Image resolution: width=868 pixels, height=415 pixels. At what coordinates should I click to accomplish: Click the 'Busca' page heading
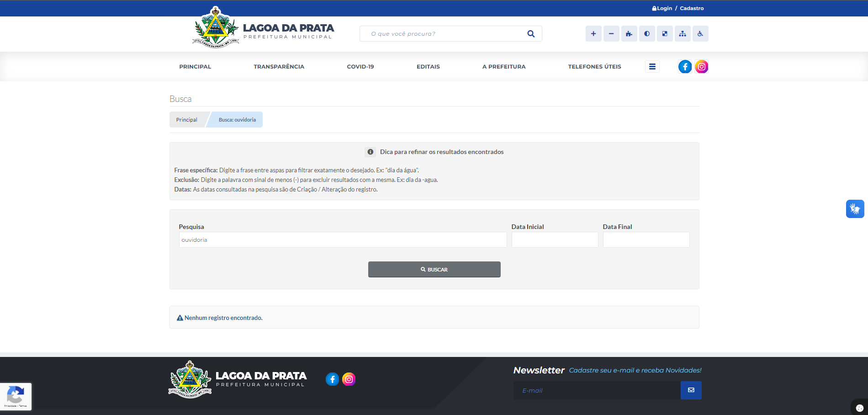(180, 99)
